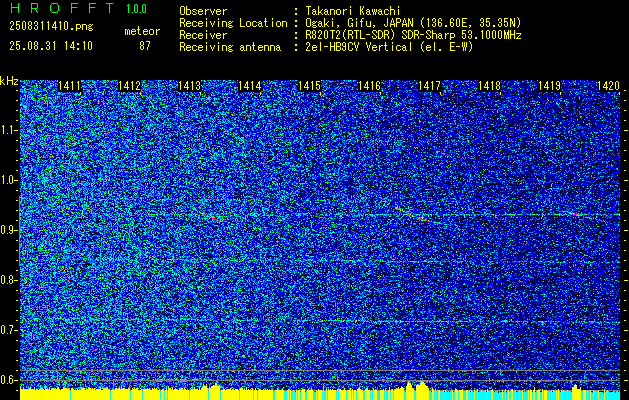This screenshot has height=400, width=629.
Task: Click the 0.6 kHz frequency axis label
Action: coord(8,380)
